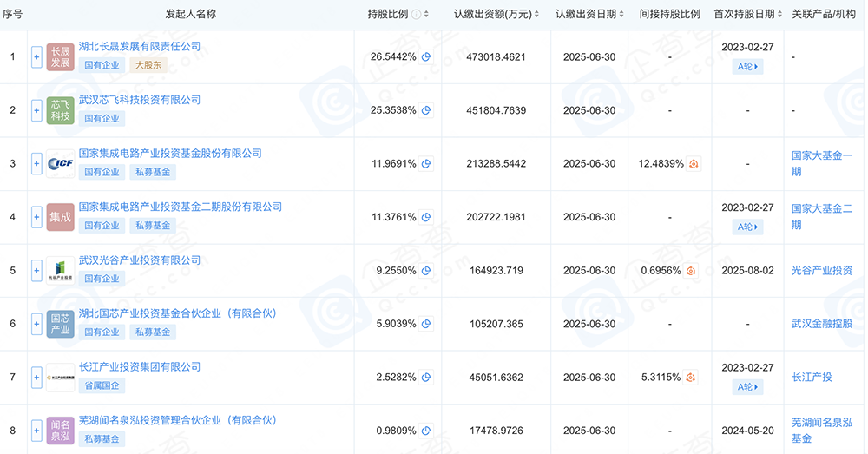
Task: Expand row 3 国家集成电路产业投资基金 plus button
Action: (36, 164)
